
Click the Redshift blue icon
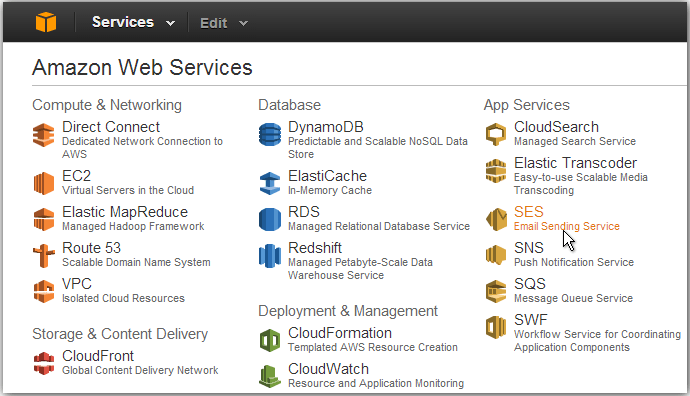(270, 256)
